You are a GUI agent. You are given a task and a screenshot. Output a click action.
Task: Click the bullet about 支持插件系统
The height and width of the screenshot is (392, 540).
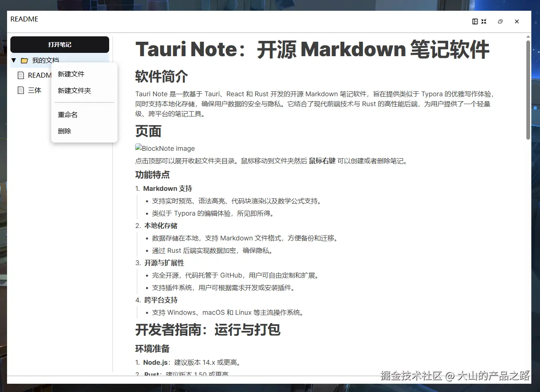pos(224,287)
